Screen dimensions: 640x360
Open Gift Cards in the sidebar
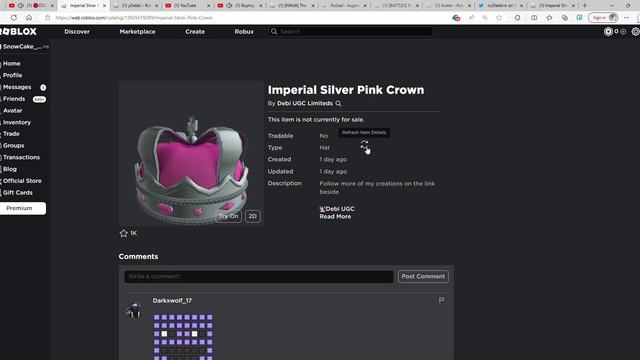[x=18, y=193]
